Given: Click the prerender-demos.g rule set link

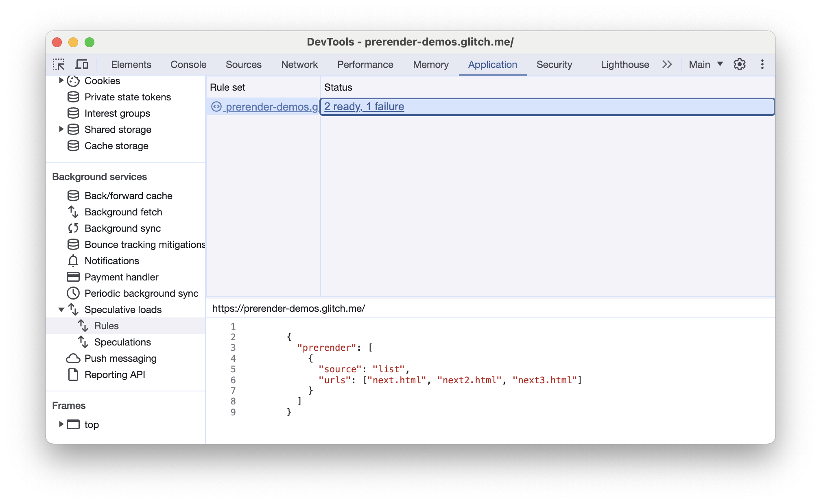Looking at the screenshot, I should (x=271, y=106).
